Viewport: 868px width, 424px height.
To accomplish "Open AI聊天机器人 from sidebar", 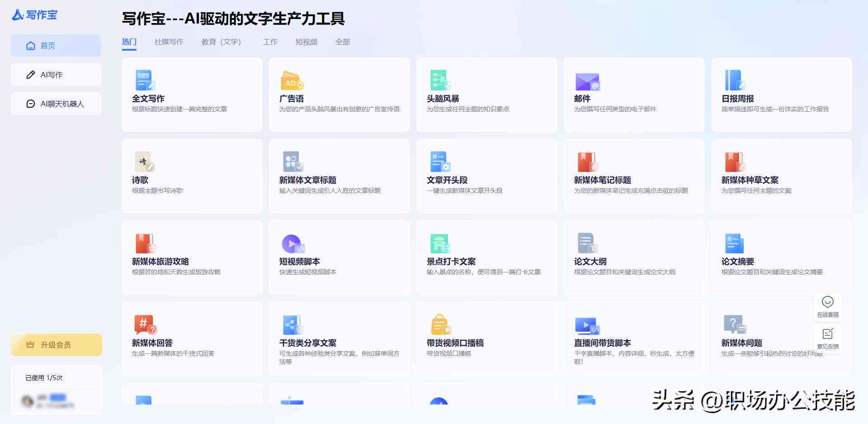I will pos(56,104).
